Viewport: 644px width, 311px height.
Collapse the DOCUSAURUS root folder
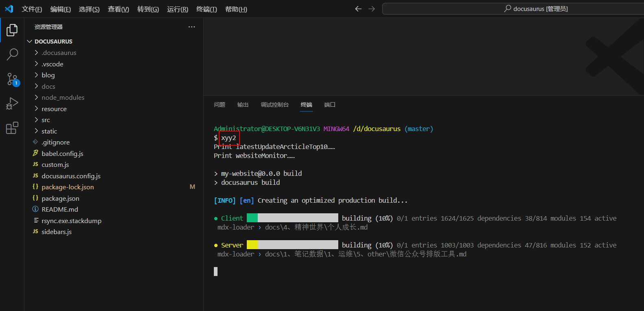point(29,42)
